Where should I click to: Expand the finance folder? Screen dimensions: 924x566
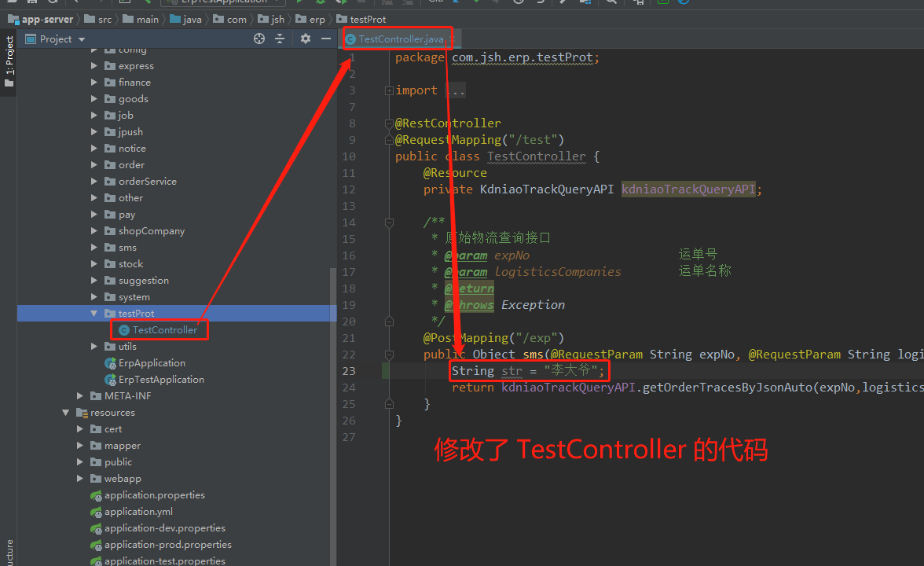coord(94,83)
